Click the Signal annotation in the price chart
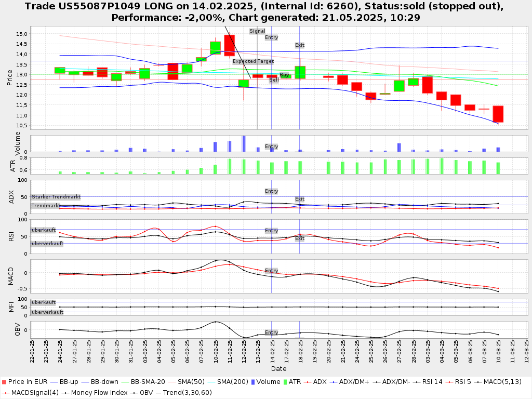The height and width of the screenshot is (399, 532). (x=257, y=31)
